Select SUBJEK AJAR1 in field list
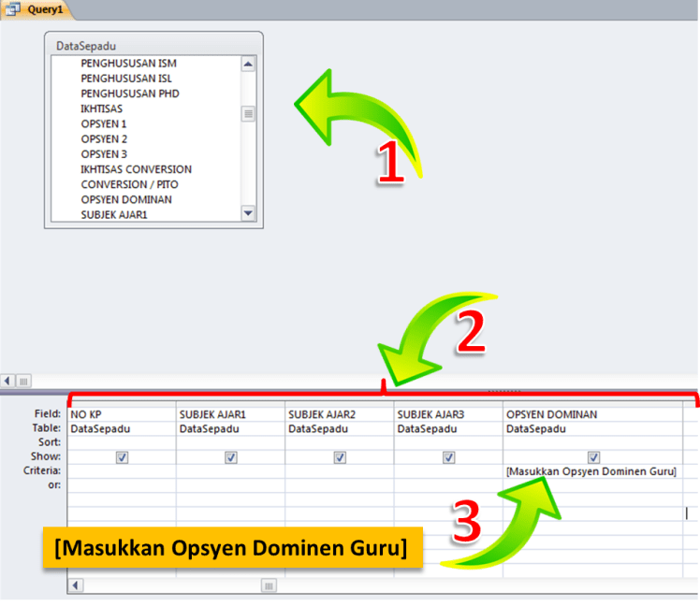Viewport: 700px width, 607px height. (x=114, y=214)
